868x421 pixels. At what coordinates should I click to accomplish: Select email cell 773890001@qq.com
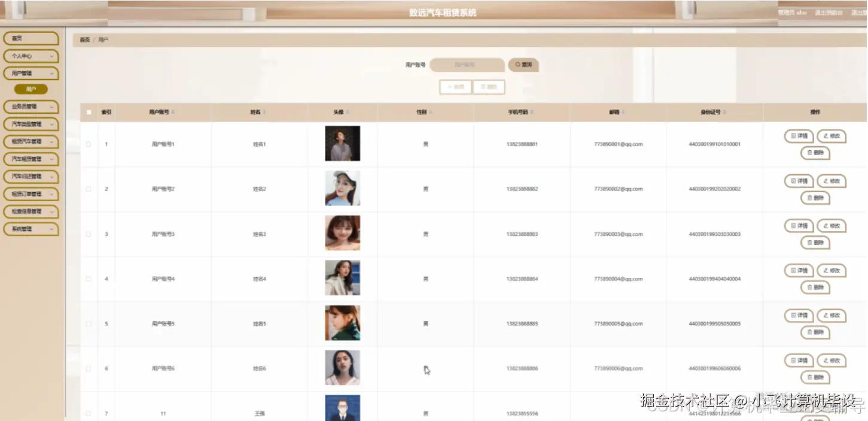tap(618, 144)
